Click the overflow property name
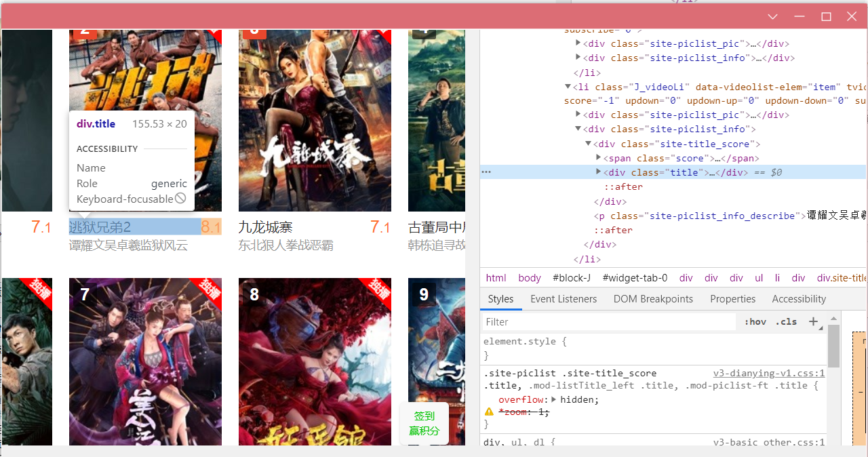This screenshot has width=868, height=457. tap(521, 399)
